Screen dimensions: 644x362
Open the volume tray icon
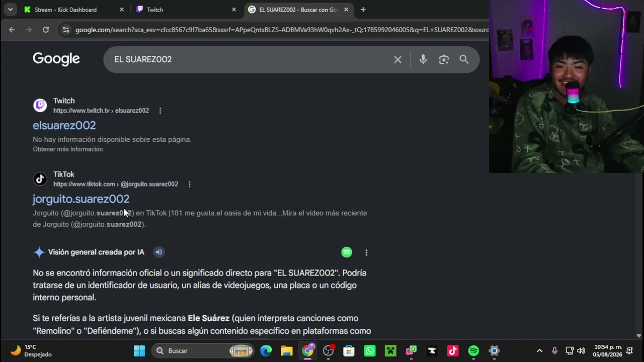581,351
